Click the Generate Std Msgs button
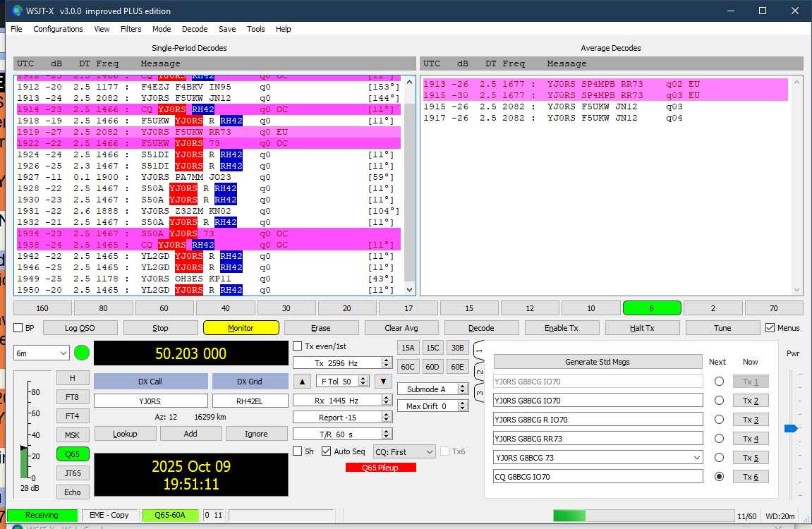Image resolution: width=812 pixels, height=529 pixels. point(597,362)
